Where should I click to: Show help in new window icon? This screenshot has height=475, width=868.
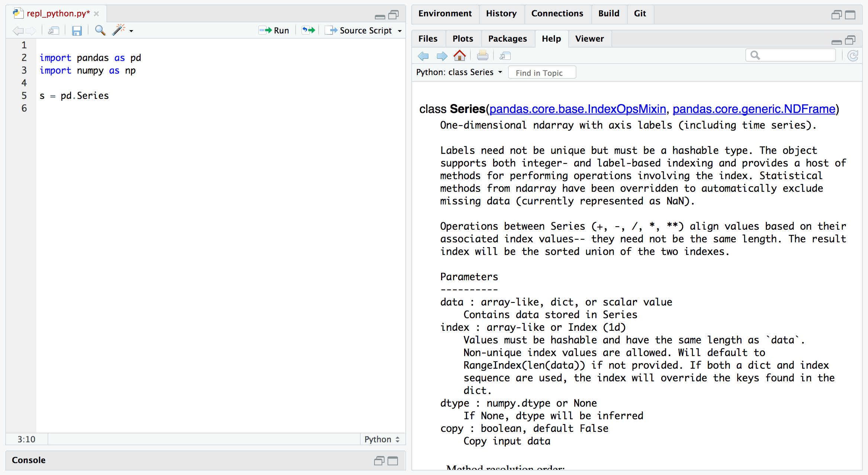point(505,56)
